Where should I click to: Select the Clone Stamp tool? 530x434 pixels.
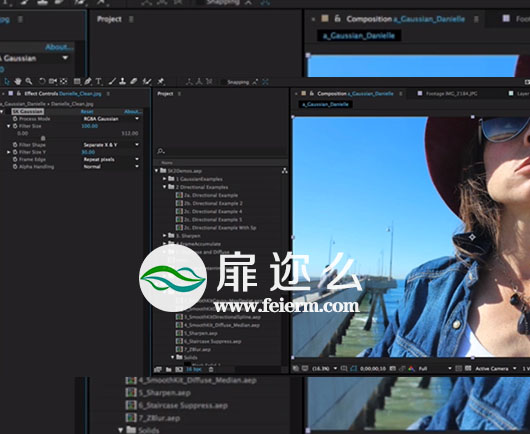click(x=122, y=81)
